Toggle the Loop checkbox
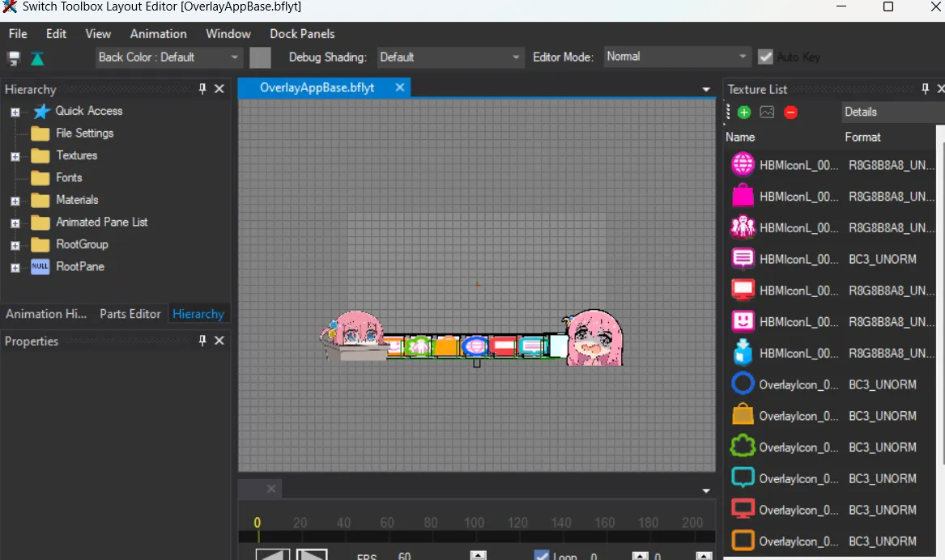 click(542, 556)
